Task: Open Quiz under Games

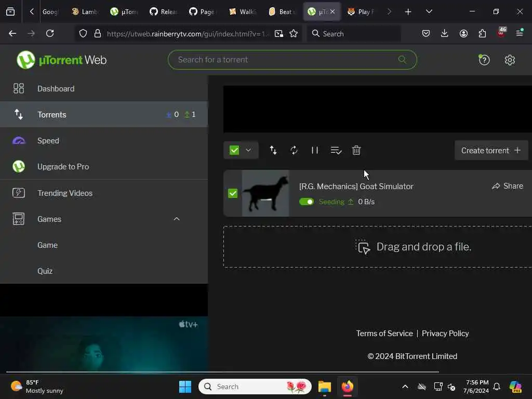Action: pos(104,271)
